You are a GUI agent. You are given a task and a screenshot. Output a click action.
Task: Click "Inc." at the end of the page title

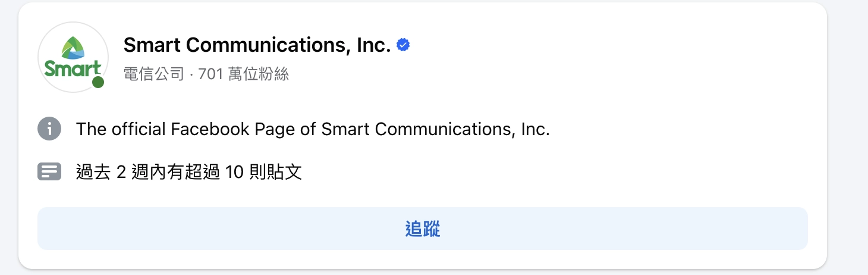tap(373, 45)
